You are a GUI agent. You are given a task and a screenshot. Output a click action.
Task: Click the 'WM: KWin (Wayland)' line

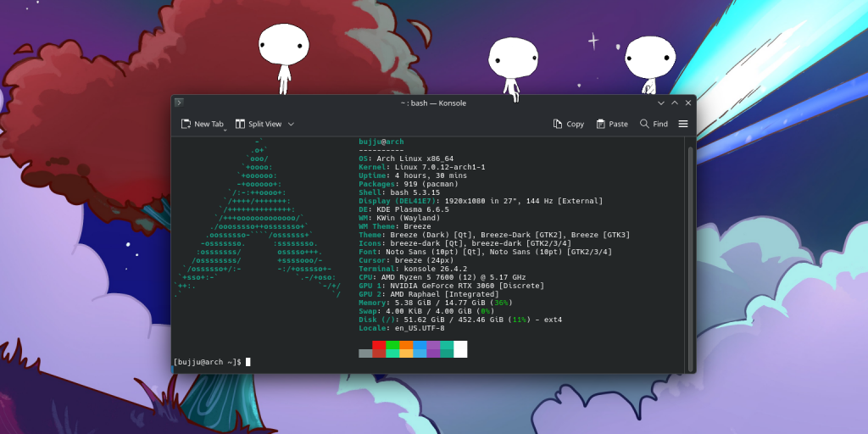click(x=399, y=218)
